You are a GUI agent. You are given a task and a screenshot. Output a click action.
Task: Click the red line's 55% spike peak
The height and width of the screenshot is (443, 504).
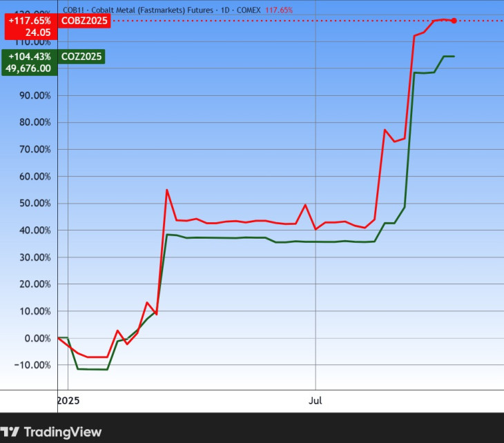(x=166, y=190)
